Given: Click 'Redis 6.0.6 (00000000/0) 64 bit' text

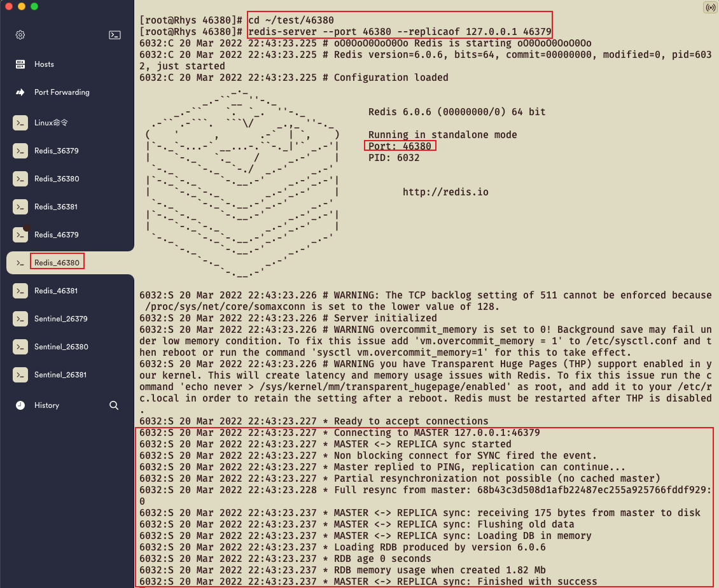Looking at the screenshot, I should [457, 112].
